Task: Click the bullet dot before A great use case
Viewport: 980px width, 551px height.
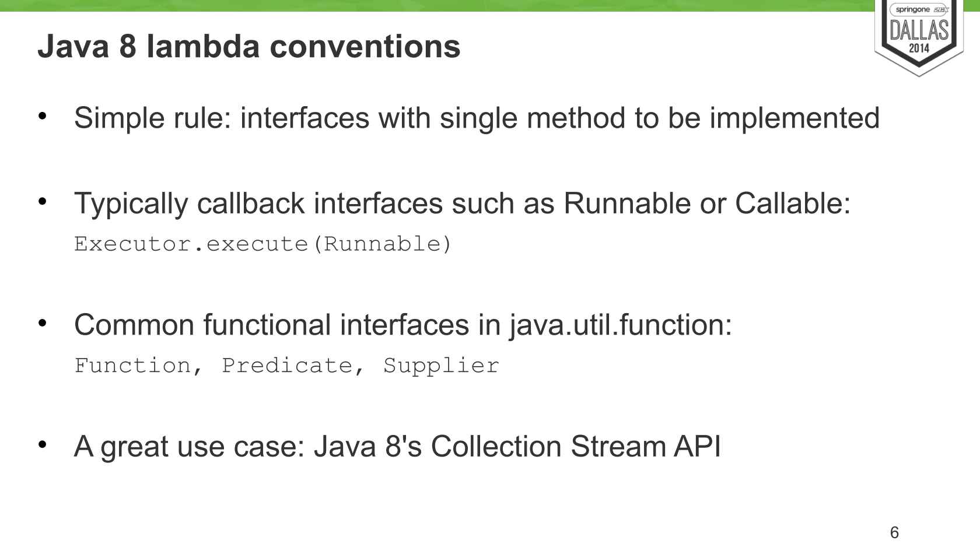Action: point(42,445)
